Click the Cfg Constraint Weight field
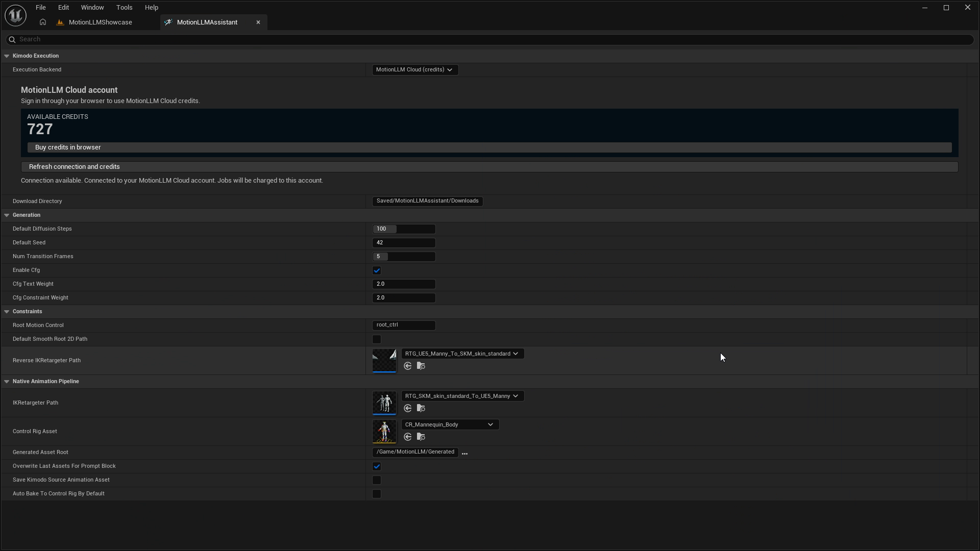This screenshot has height=551, width=980. (x=404, y=298)
